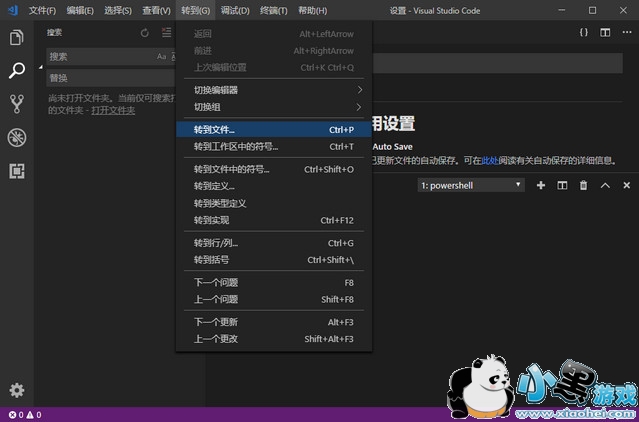
Task: Create new terminal with plus icon
Action: click(x=541, y=185)
